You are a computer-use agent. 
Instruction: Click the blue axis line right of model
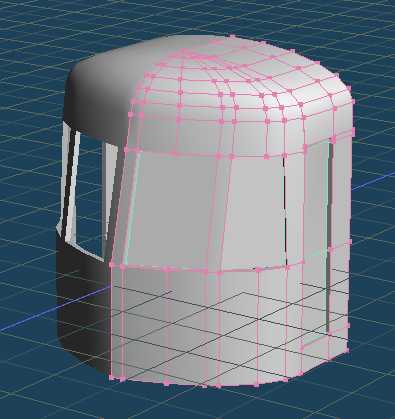[373, 181]
